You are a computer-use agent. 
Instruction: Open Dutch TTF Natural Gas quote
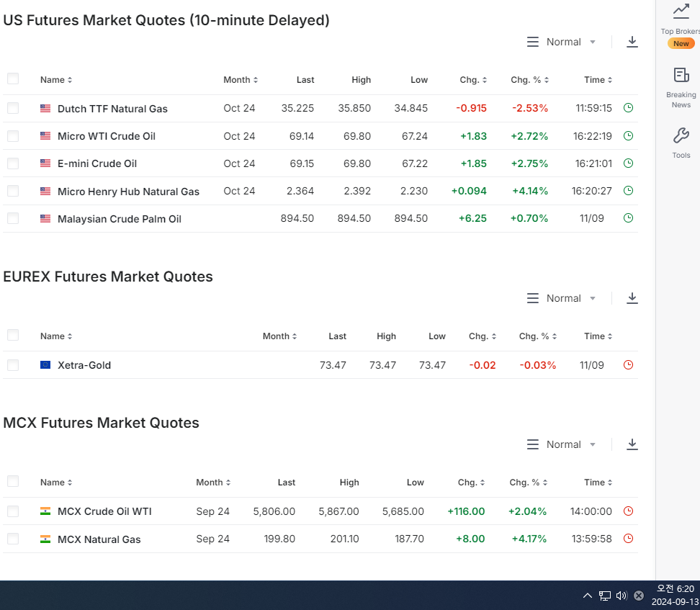click(112, 109)
